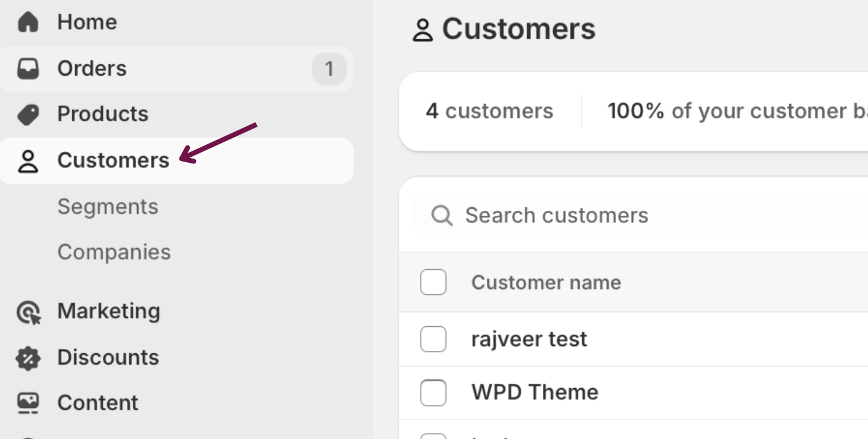Click the Customers person icon in sidebar
Image resolution: width=868 pixels, height=441 pixels.
click(x=28, y=161)
